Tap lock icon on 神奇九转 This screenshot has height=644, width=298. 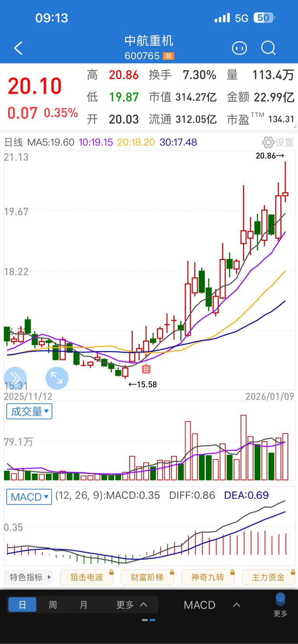click(x=232, y=572)
